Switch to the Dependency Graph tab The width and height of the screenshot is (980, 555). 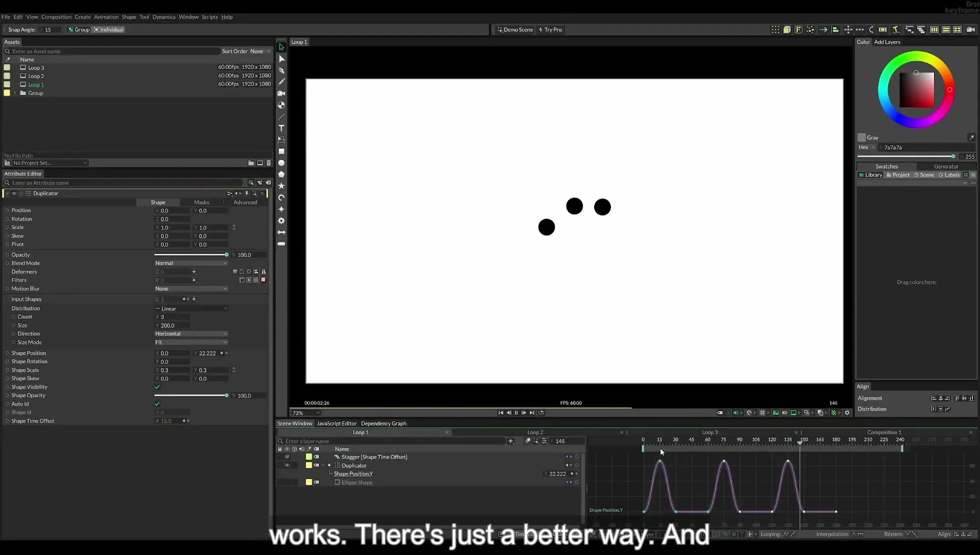383,423
